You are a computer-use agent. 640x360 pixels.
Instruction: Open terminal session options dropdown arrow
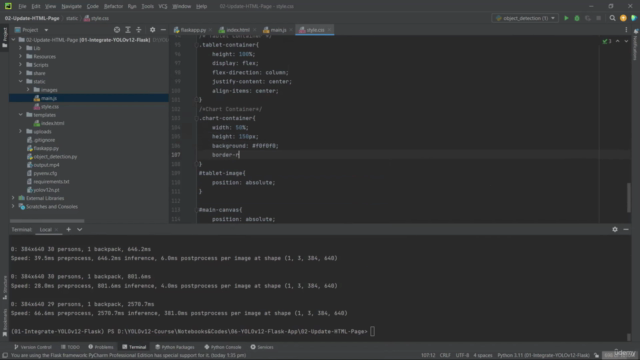pos(80,229)
